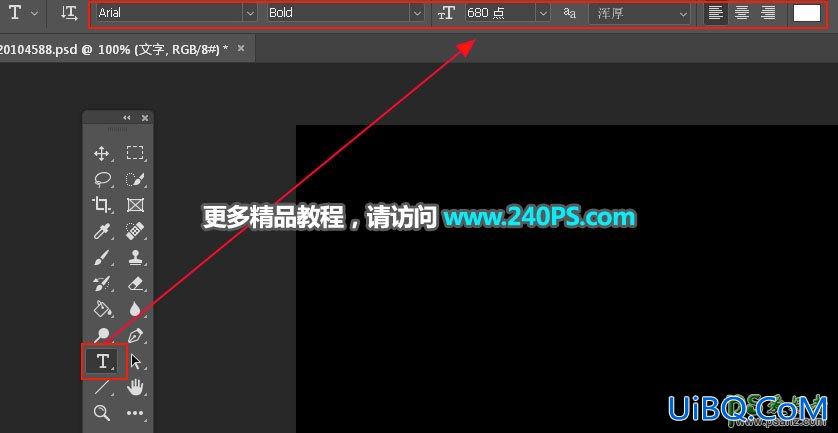
Task: Select the Dodge tool
Action: click(x=102, y=335)
